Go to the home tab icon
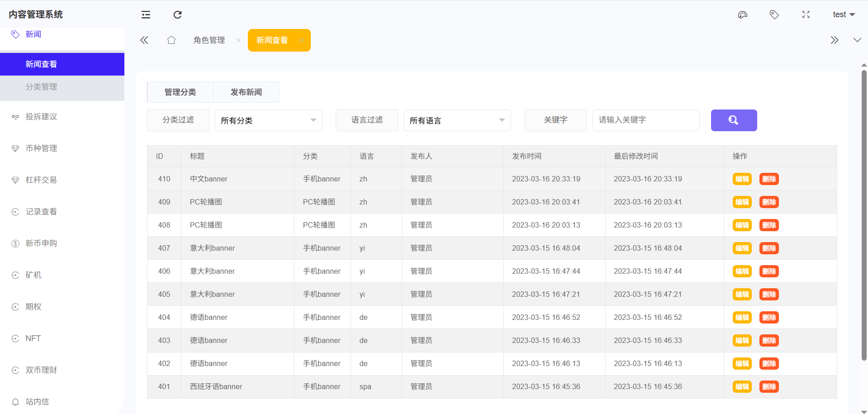The height and width of the screenshot is (414, 868). coord(171,40)
